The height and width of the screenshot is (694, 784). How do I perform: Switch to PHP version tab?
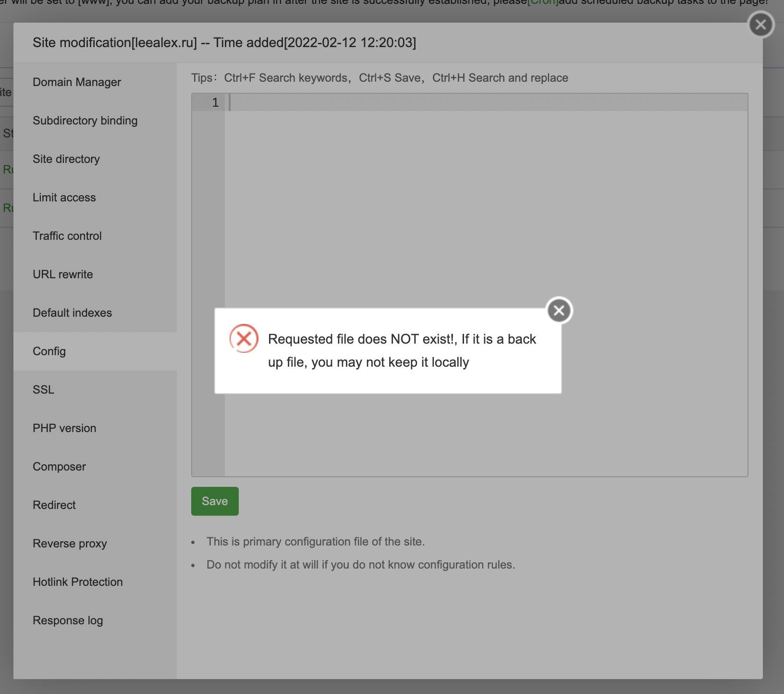(64, 428)
